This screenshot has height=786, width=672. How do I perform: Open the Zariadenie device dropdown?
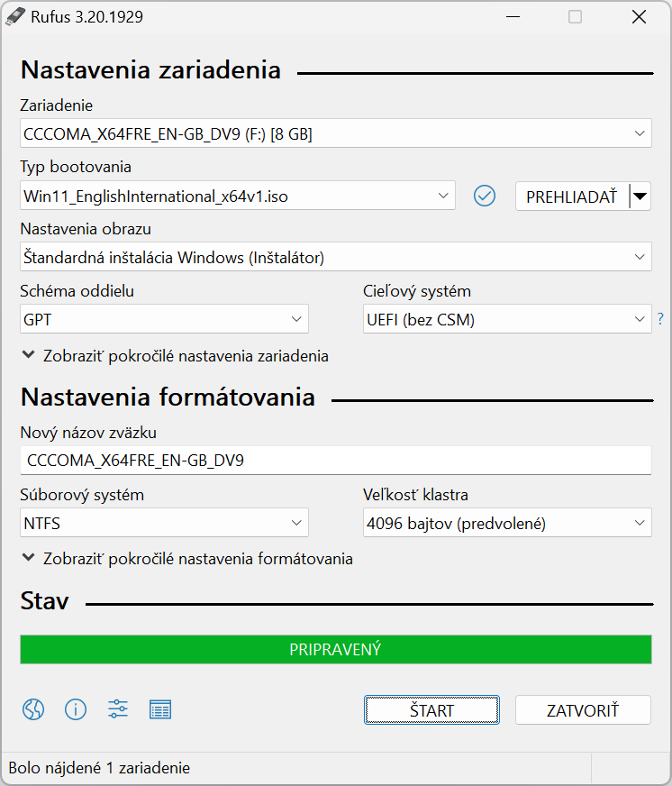pyautogui.click(x=336, y=133)
